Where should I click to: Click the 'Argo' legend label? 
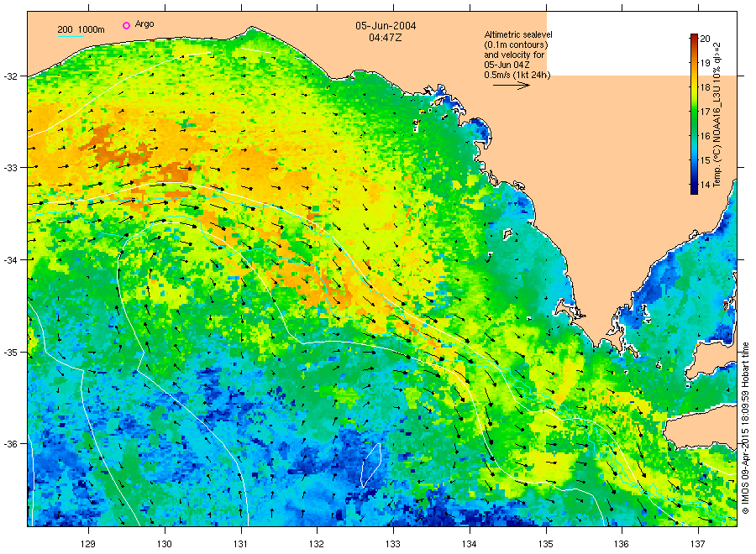[144, 24]
